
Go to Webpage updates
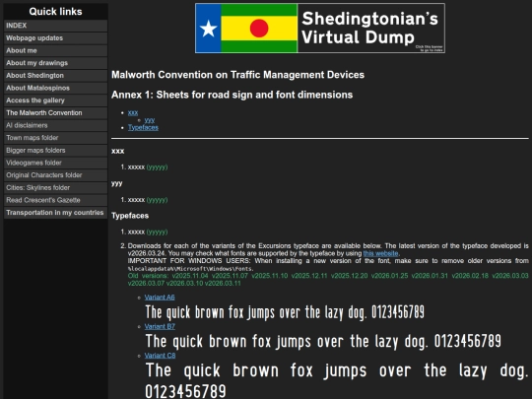55,38
